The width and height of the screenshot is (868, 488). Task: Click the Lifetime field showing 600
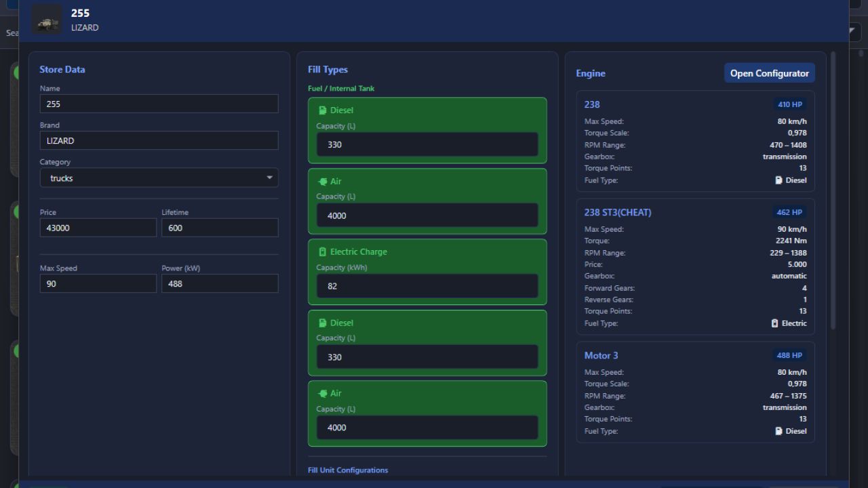pos(220,227)
